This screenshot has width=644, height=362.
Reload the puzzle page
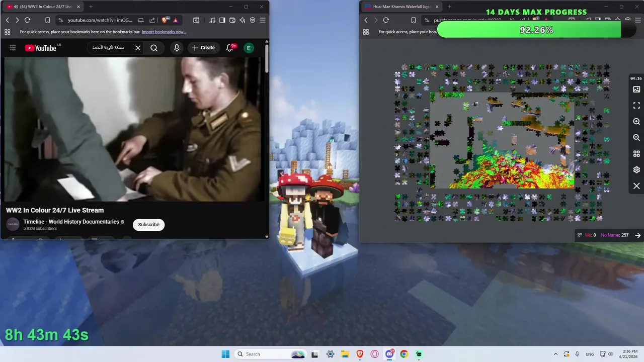[x=386, y=20]
